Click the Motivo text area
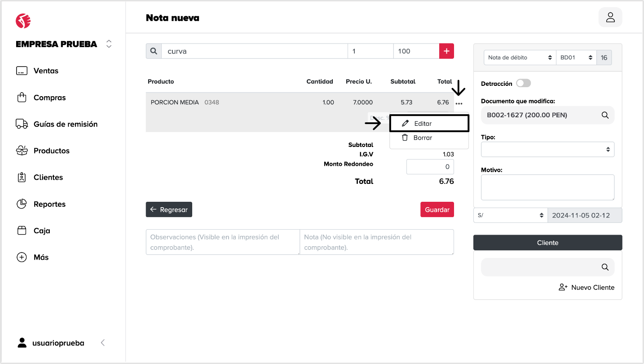The height and width of the screenshot is (364, 644). (547, 187)
